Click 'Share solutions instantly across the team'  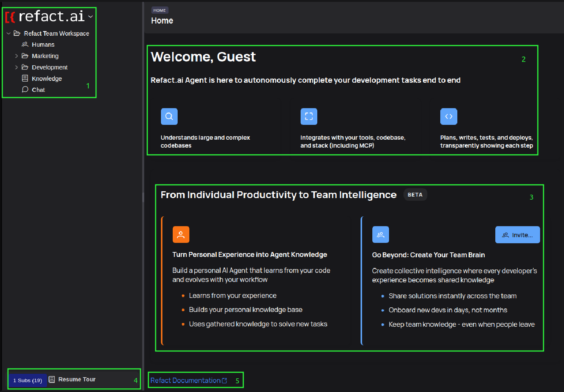coord(452,296)
